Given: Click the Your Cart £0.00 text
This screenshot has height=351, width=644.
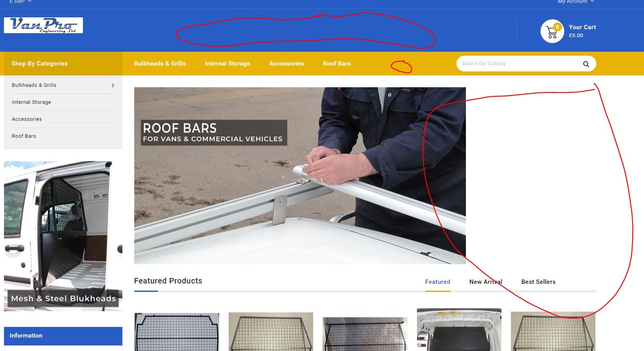Looking at the screenshot, I should [x=582, y=31].
